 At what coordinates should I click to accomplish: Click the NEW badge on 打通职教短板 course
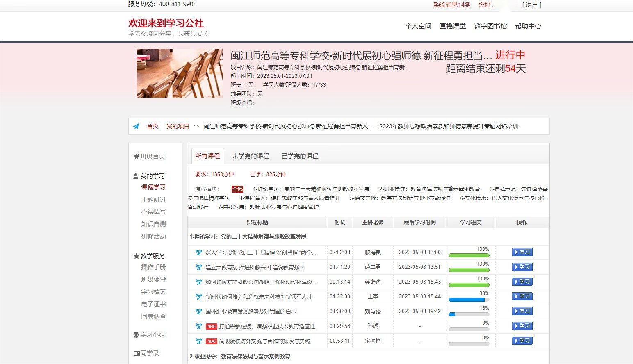tap(211, 326)
